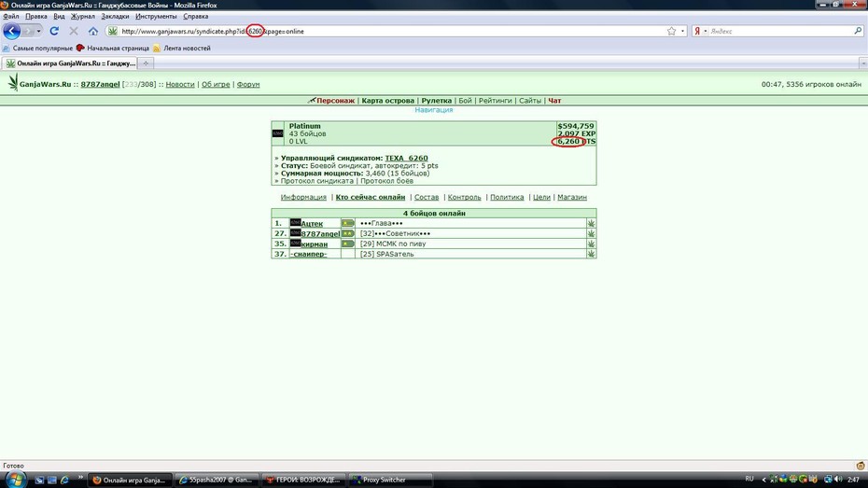This screenshot has width=868, height=488.
Task: Open the address bar history dropdown arrow
Action: 682,31
